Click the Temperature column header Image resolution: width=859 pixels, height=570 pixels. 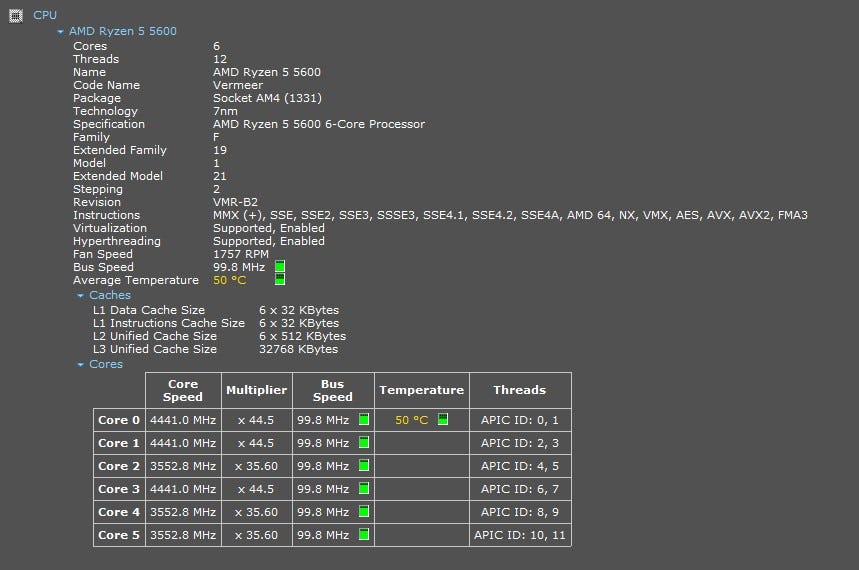421,390
